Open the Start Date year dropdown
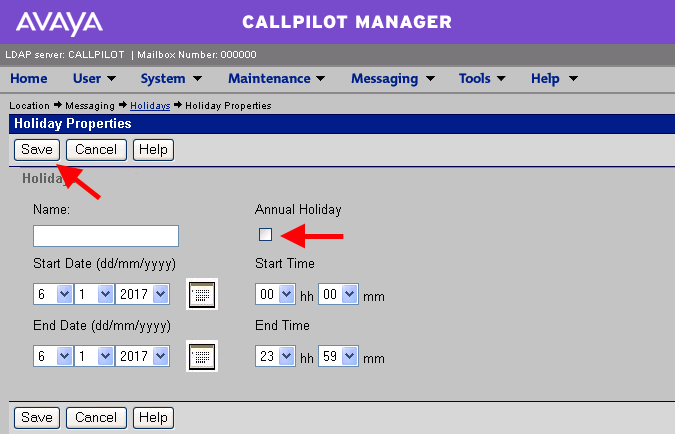 (x=142, y=294)
